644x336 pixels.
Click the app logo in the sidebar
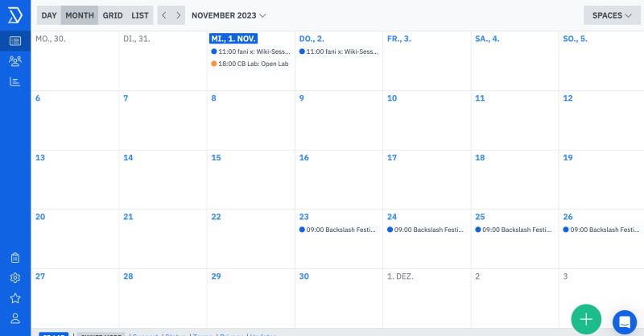click(14, 15)
